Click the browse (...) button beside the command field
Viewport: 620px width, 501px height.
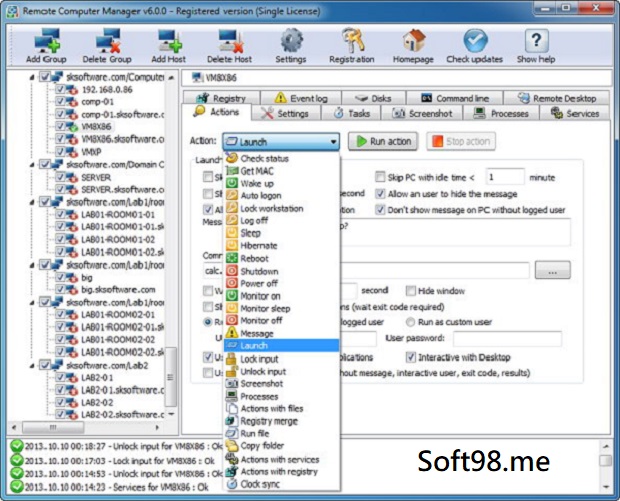click(x=552, y=269)
